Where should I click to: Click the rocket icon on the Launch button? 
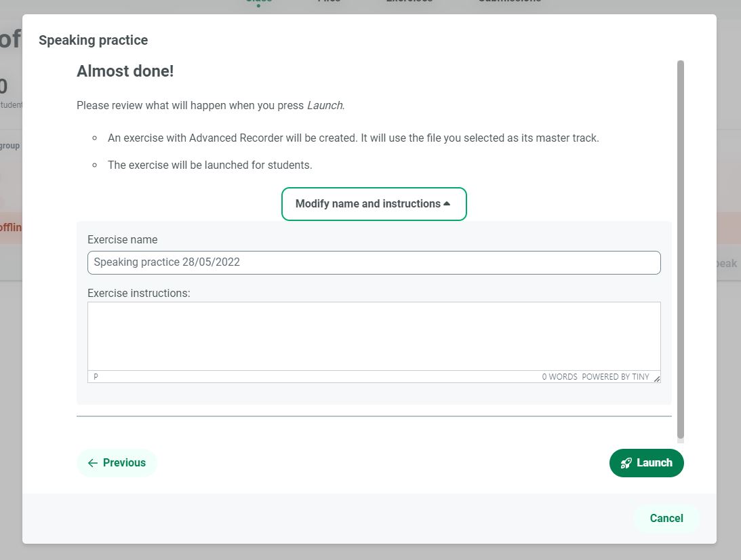pos(626,463)
